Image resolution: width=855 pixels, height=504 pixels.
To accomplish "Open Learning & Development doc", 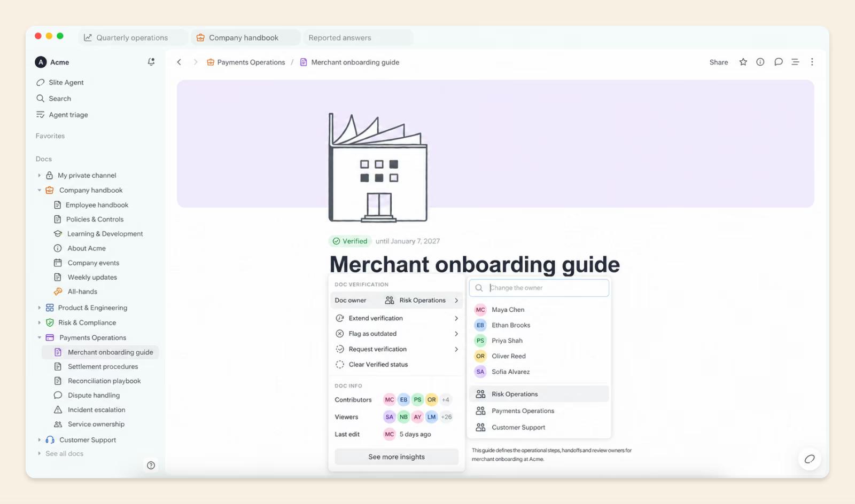I will pos(98,234).
